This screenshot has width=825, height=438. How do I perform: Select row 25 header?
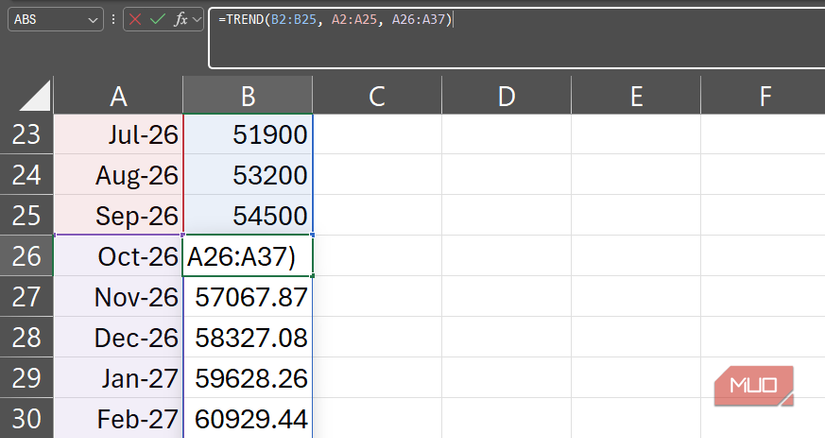pyautogui.click(x=26, y=215)
